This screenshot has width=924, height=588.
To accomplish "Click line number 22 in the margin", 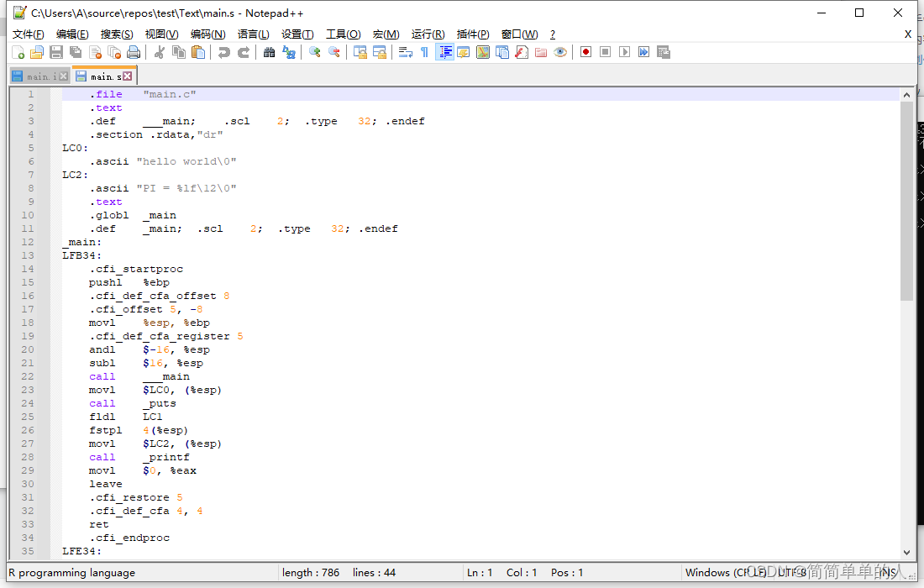I will 28,376.
